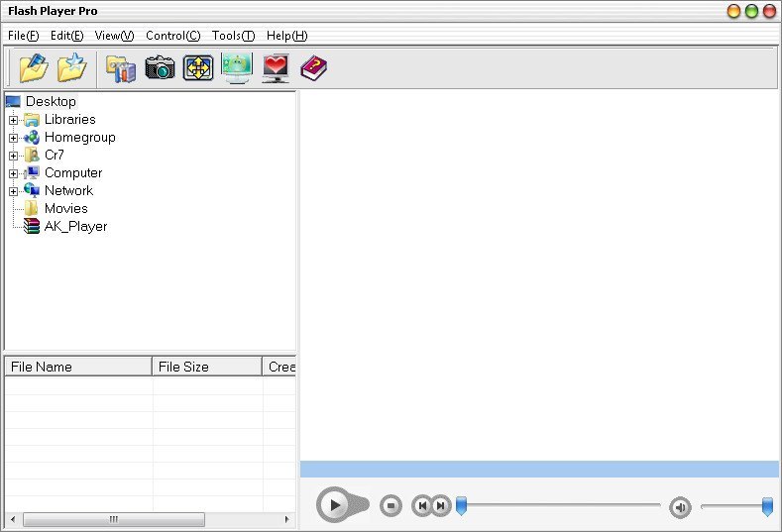Open the Control menu
The height and width of the screenshot is (532, 782).
click(173, 36)
